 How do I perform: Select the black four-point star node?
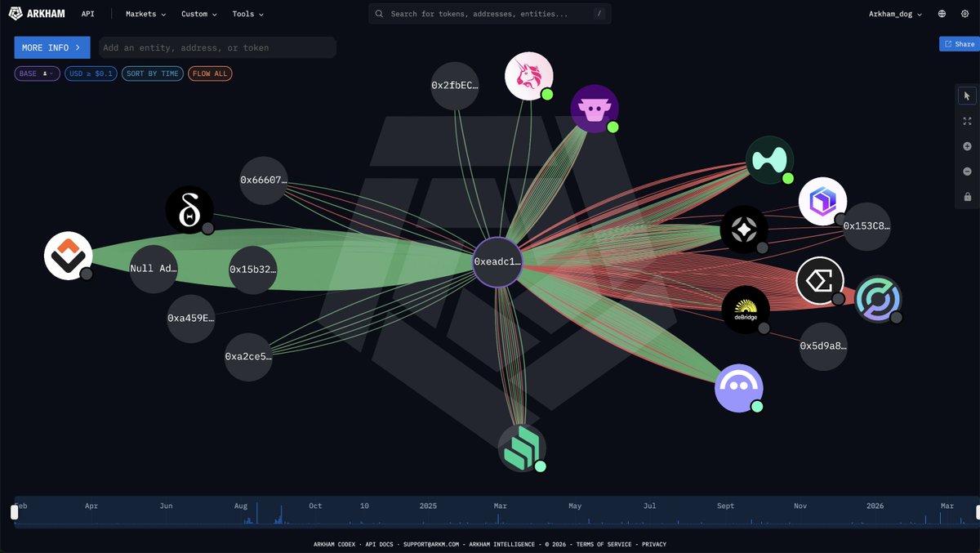[744, 230]
